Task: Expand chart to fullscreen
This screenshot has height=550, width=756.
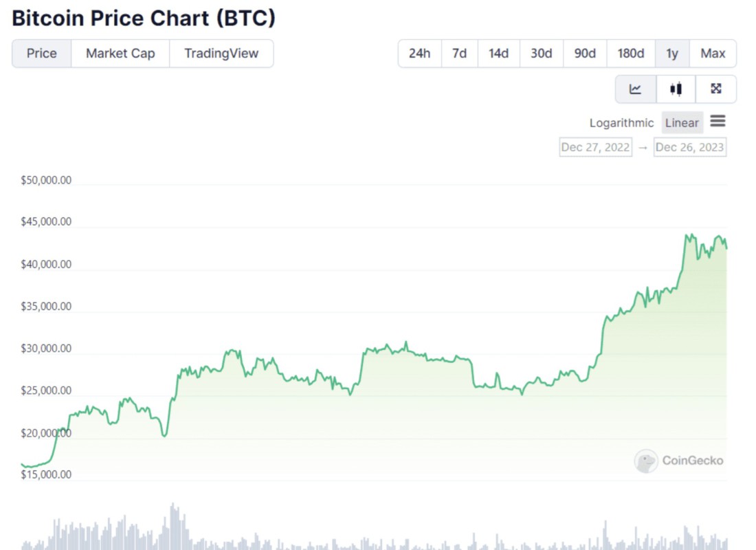Action: point(717,89)
